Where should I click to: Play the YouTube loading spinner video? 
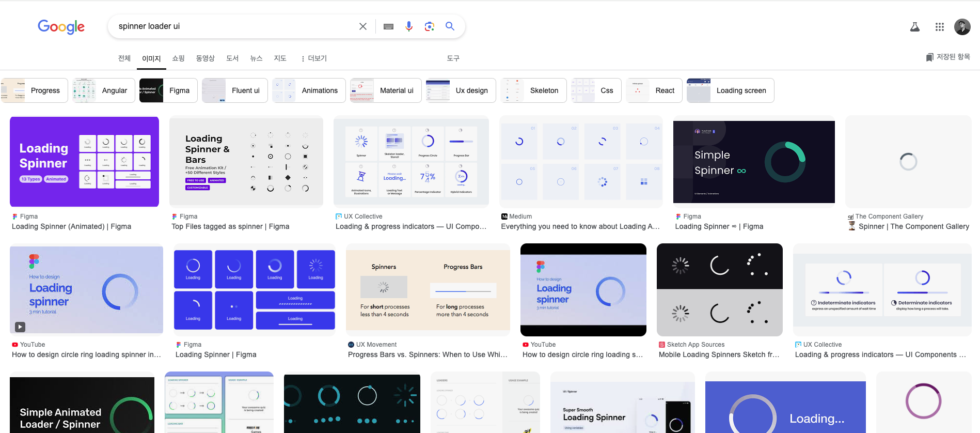[20, 327]
